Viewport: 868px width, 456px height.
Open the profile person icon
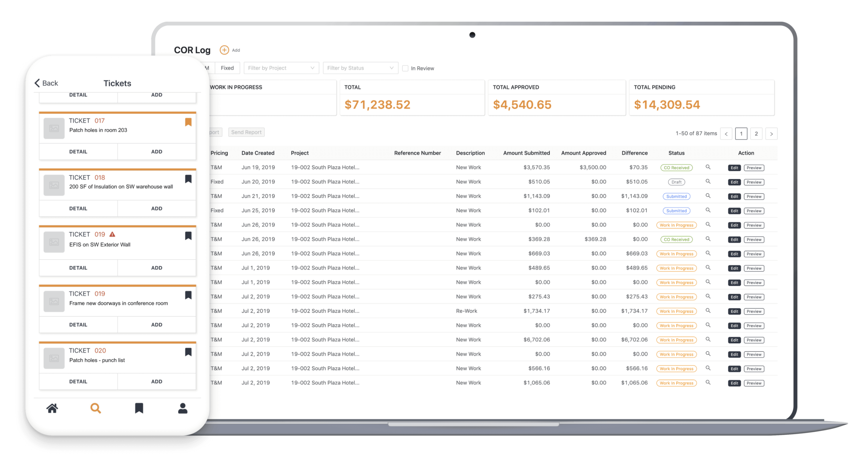coord(183,408)
